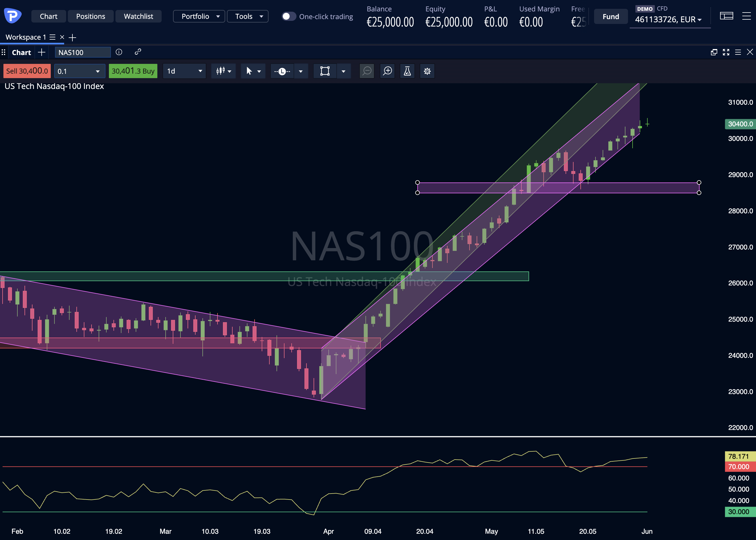Close Workspace 1 tab

pos(62,37)
